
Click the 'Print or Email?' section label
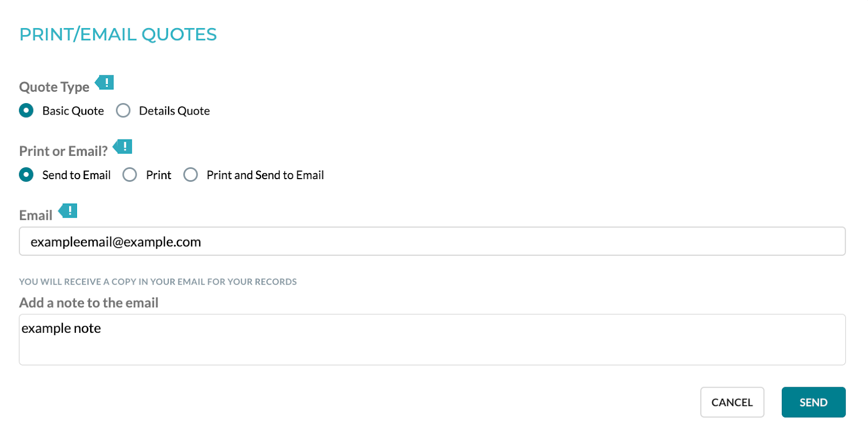click(x=63, y=151)
